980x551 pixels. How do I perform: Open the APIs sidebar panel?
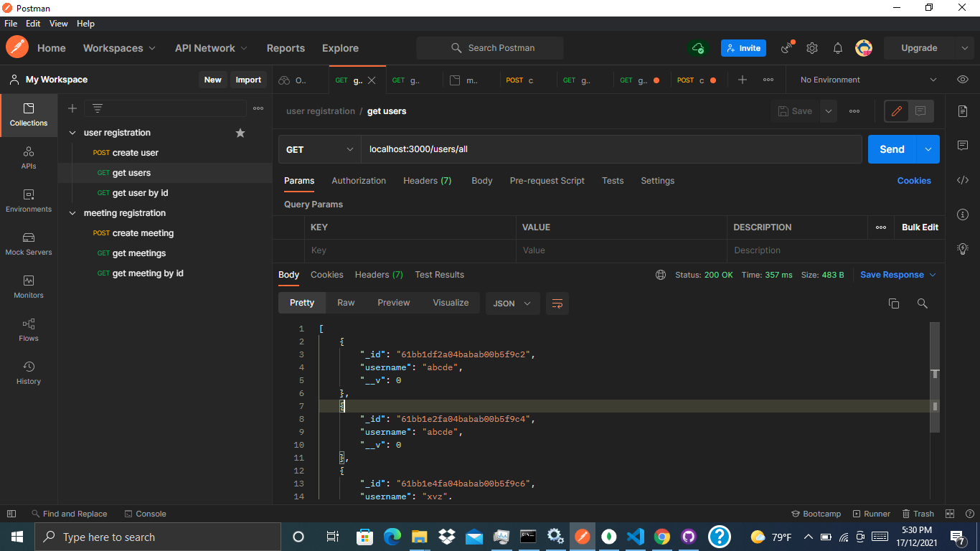[29, 158]
